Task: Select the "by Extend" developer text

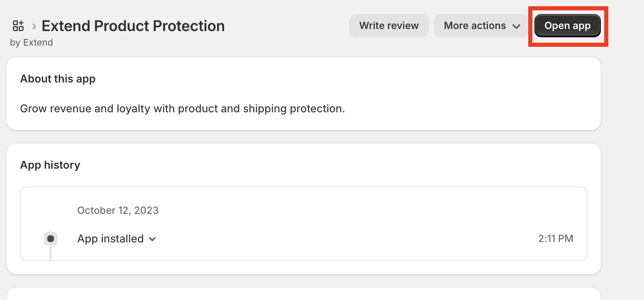Action: point(32,42)
